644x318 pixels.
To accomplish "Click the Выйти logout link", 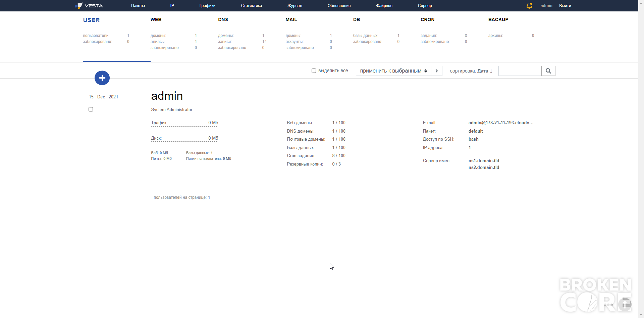I will click(x=565, y=6).
